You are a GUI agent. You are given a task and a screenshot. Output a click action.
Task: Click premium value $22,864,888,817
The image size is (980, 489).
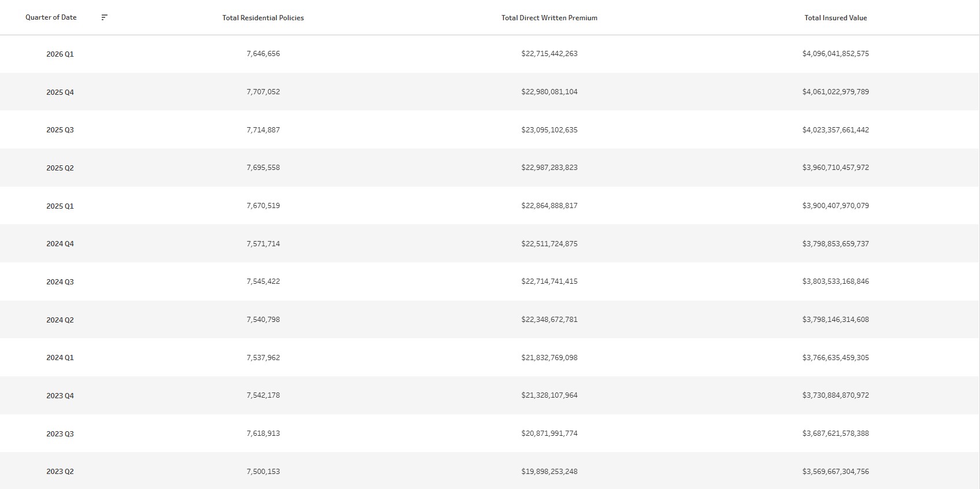click(550, 206)
